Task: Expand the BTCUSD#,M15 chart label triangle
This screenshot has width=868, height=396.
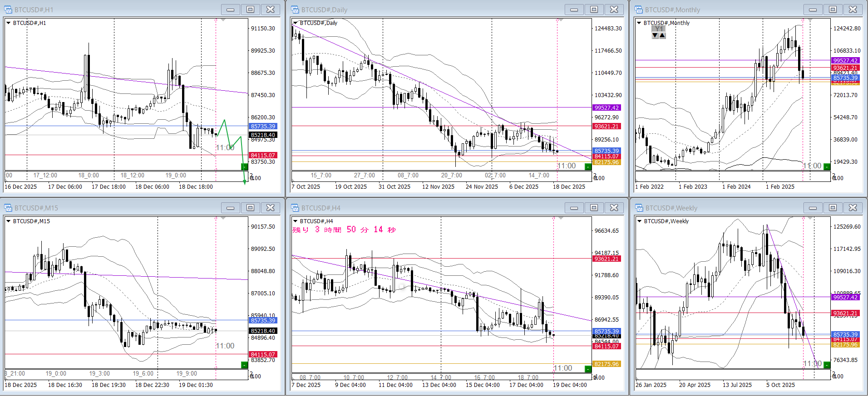Action: click(8, 221)
